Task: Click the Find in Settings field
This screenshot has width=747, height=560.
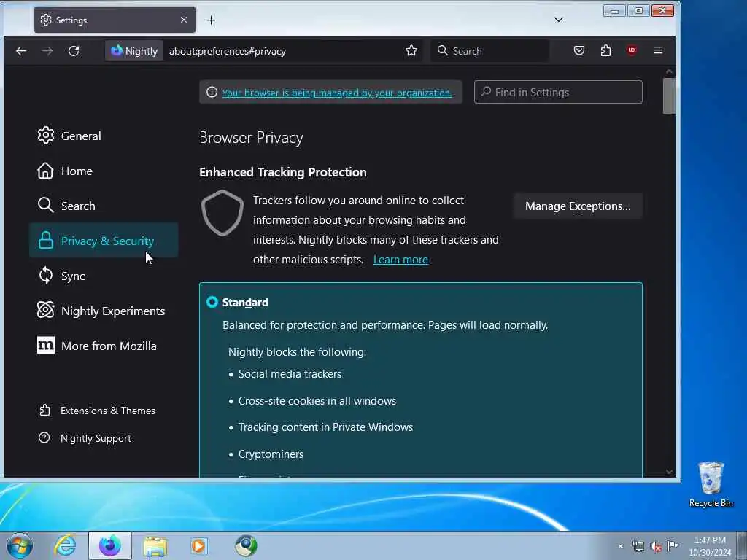Action: coord(558,92)
